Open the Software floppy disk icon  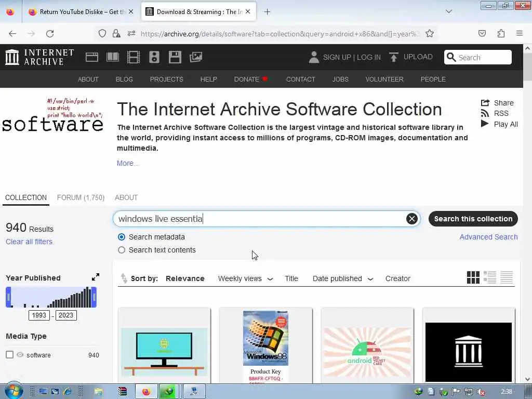(x=175, y=57)
